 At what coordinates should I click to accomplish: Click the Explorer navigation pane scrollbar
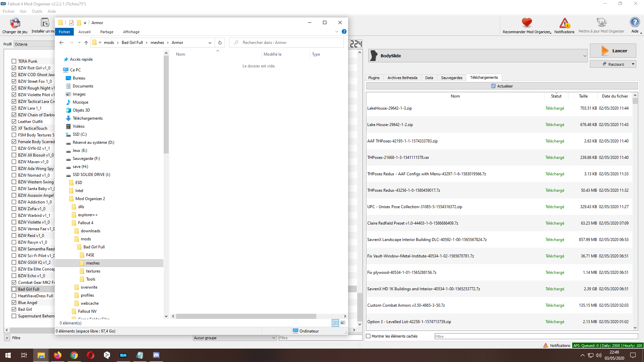click(166, 105)
